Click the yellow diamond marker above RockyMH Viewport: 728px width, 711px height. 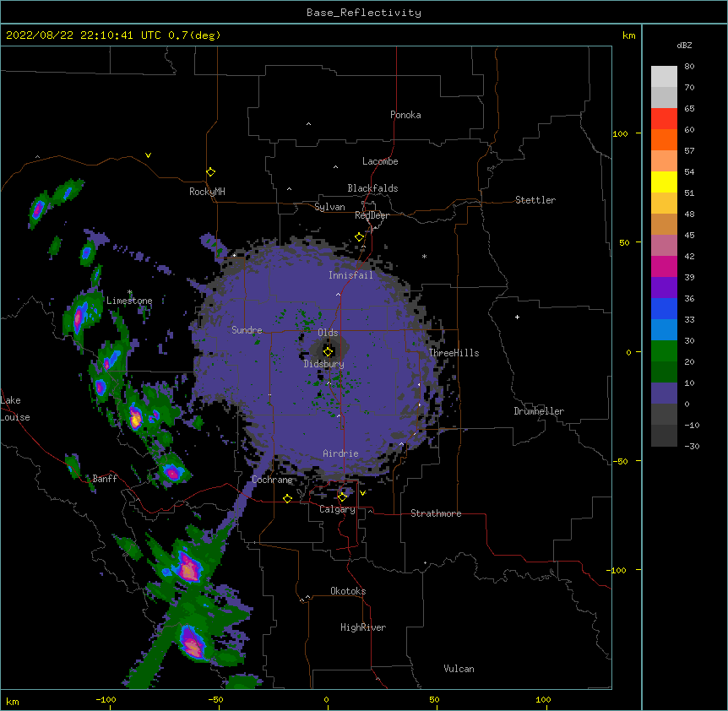click(210, 172)
